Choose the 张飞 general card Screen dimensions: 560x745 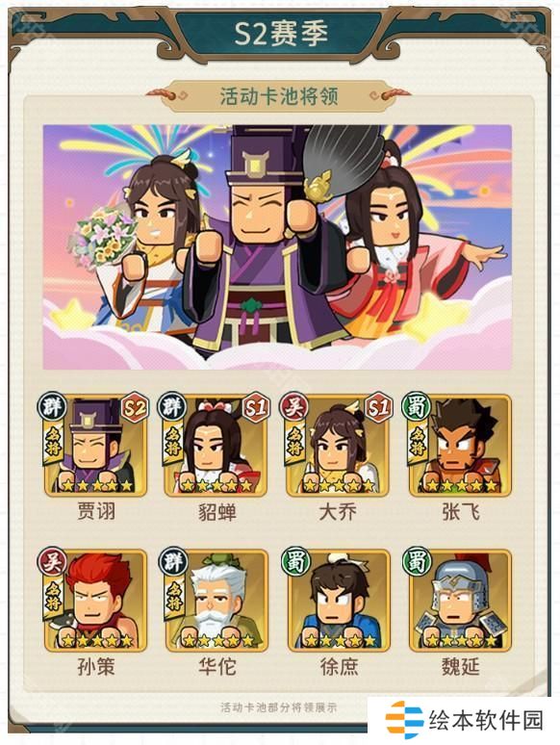coord(460,446)
